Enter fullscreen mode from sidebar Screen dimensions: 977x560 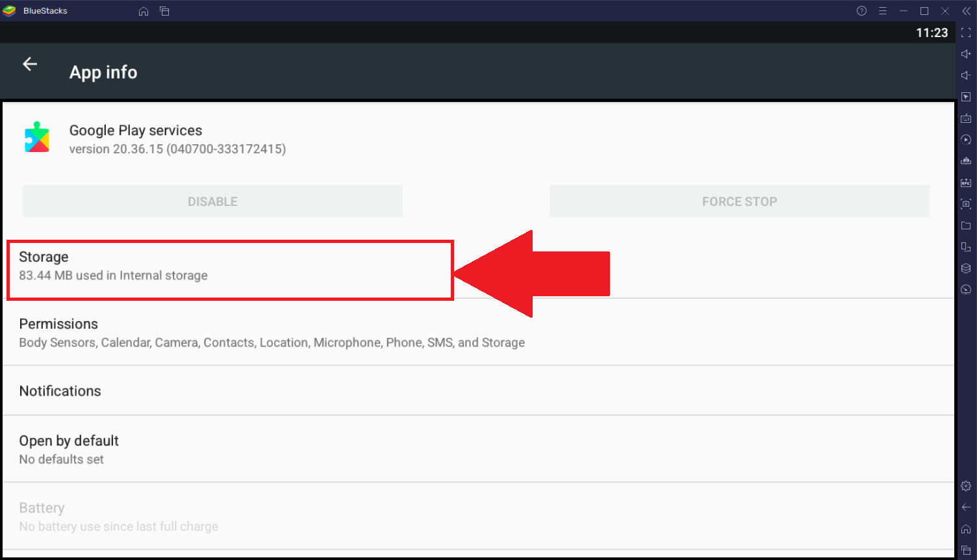tap(966, 32)
